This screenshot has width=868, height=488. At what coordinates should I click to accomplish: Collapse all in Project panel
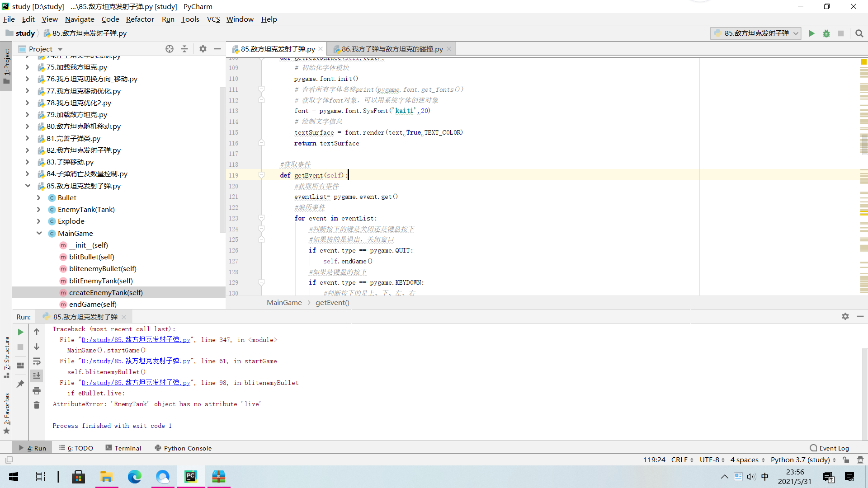click(x=184, y=49)
